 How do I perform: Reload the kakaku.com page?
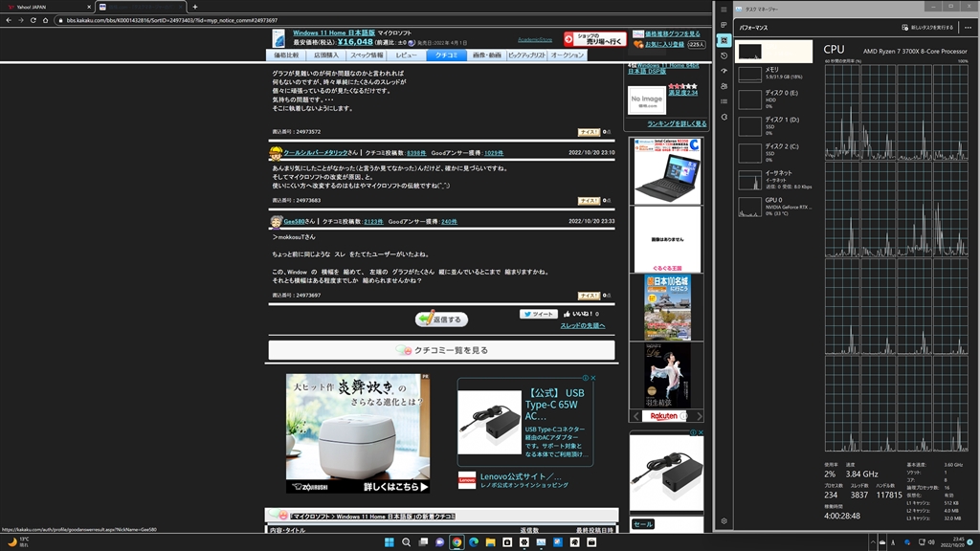point(33,20)
